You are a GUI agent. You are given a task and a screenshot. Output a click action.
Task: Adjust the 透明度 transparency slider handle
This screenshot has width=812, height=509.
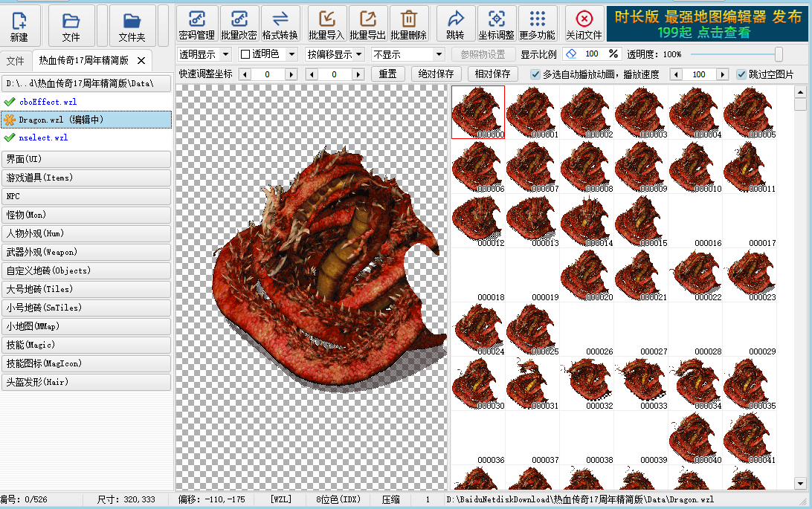[779, 54]
